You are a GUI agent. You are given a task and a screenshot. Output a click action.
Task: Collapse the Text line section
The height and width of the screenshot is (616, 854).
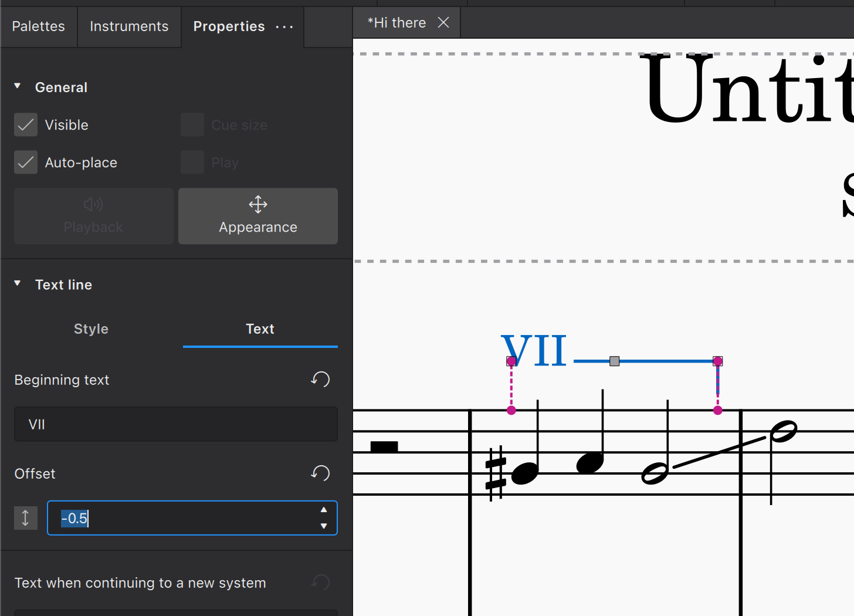tap(17, 284)
